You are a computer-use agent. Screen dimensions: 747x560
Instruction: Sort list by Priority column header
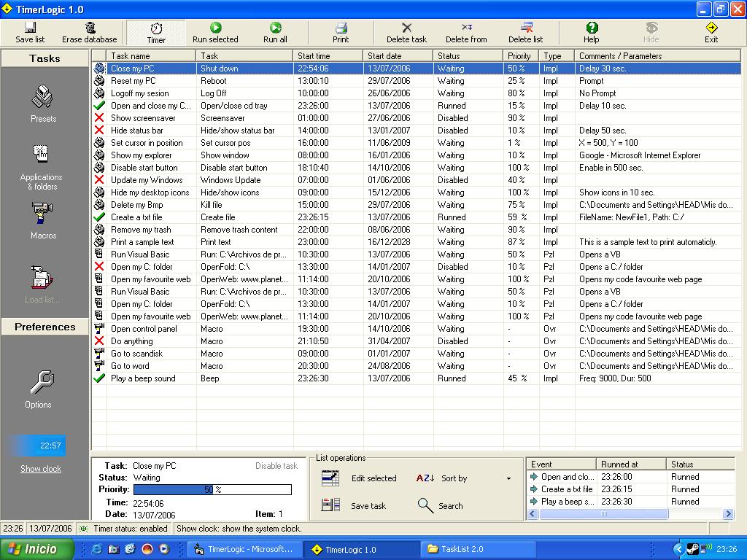point(519,55)
